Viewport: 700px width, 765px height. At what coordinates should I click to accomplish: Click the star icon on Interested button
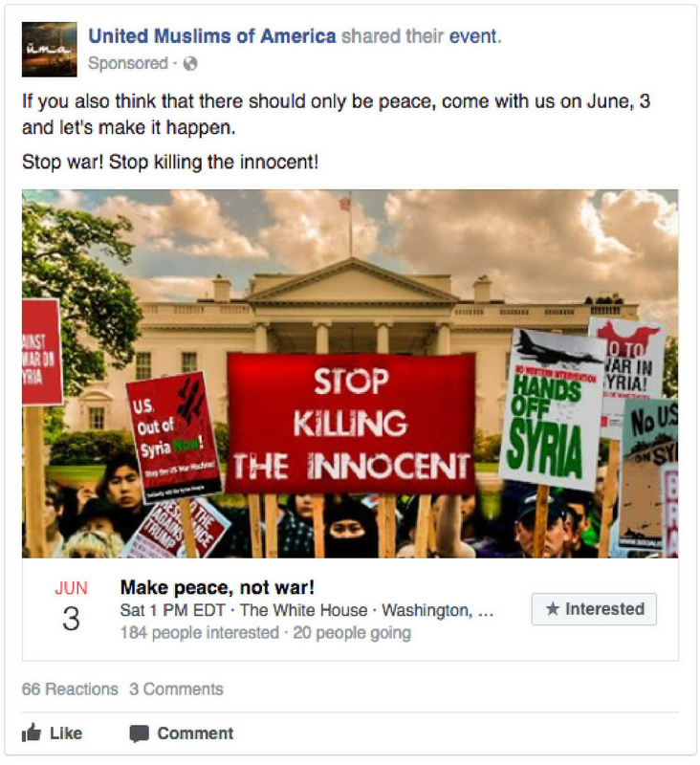(552, 608)
